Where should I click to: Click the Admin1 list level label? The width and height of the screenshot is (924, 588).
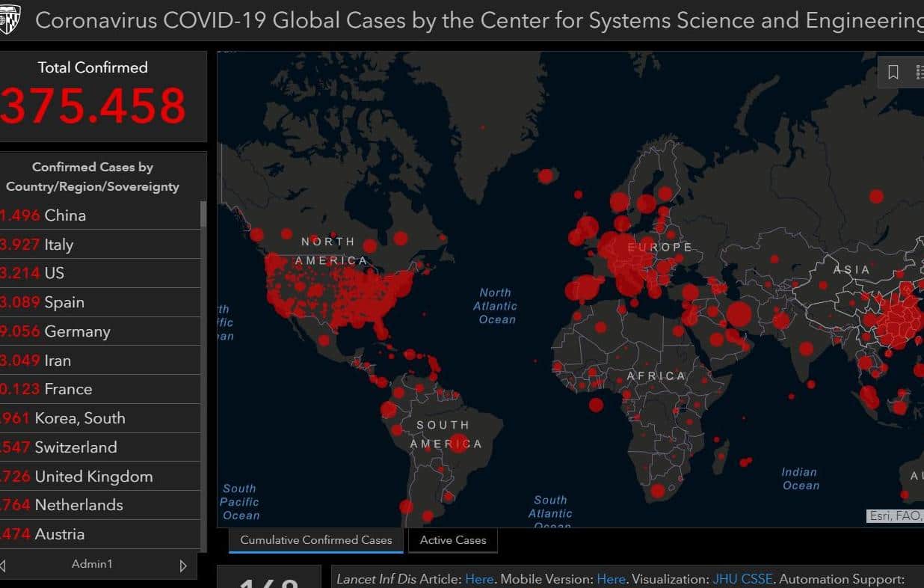pyautogui.click(x=92, y=564)
